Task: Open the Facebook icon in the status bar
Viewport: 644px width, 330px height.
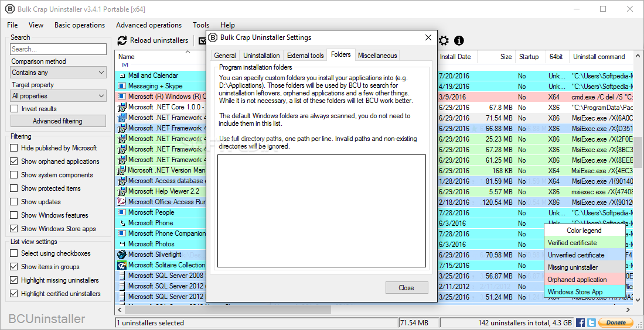Action: pos(580,322)
